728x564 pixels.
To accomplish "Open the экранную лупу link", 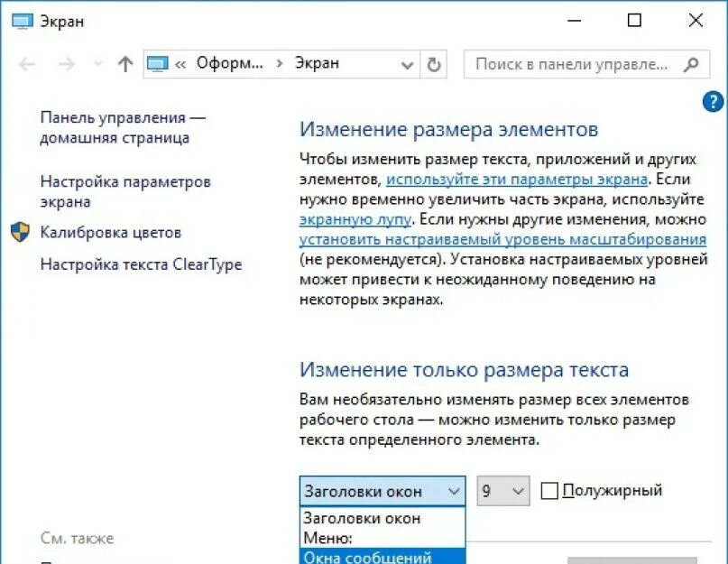I will tap(355, 219).
